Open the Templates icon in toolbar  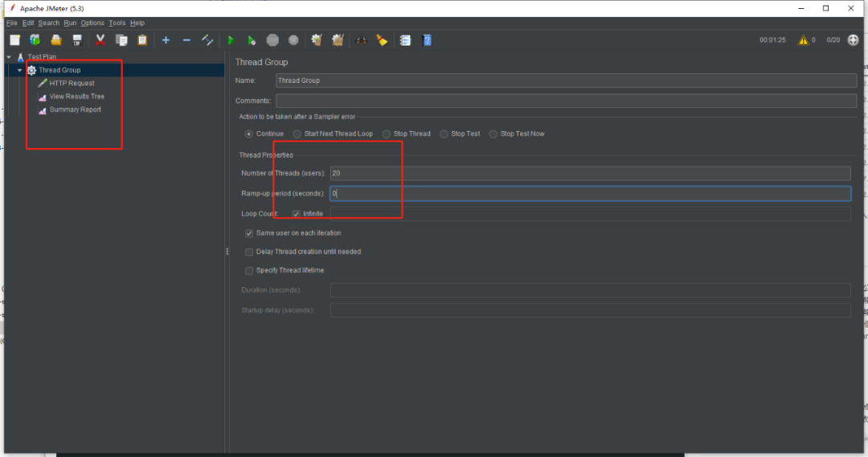click(35, 40)
